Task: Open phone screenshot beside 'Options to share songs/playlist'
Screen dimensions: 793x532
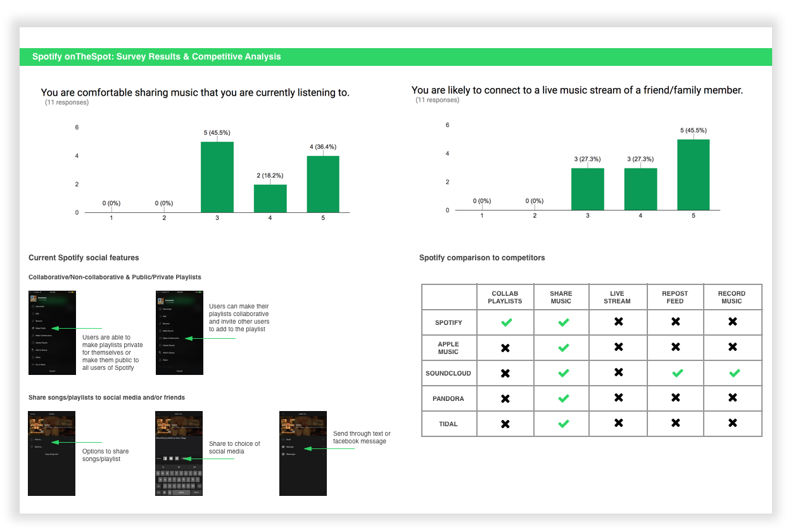Action: coord(52,453)
